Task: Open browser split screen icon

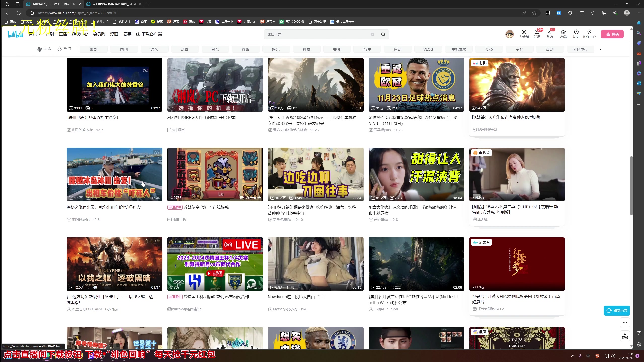Action: 582,13
